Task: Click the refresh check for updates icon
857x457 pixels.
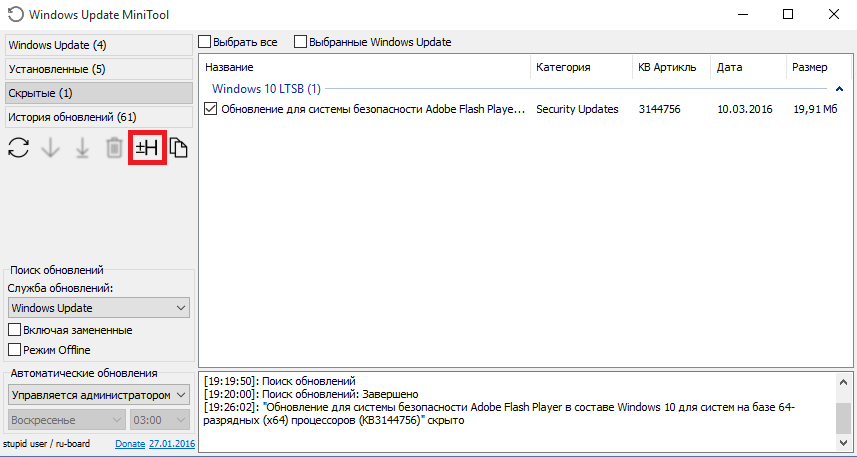Action: point(18,148)
